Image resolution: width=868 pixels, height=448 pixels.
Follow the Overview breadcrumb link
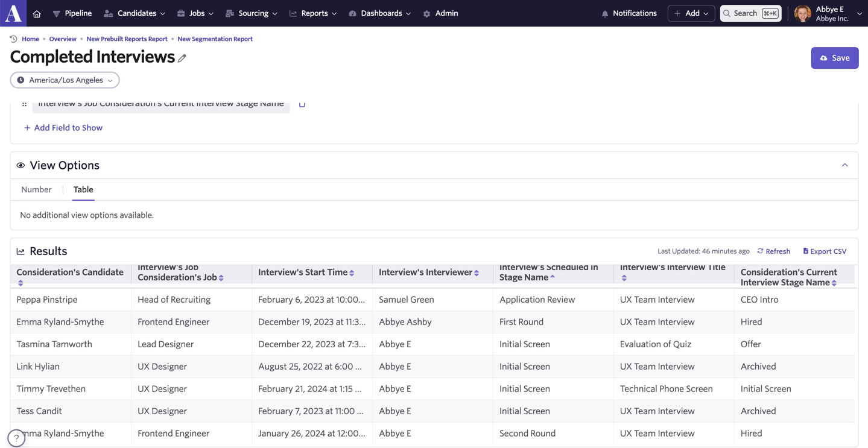coord(63,39)
